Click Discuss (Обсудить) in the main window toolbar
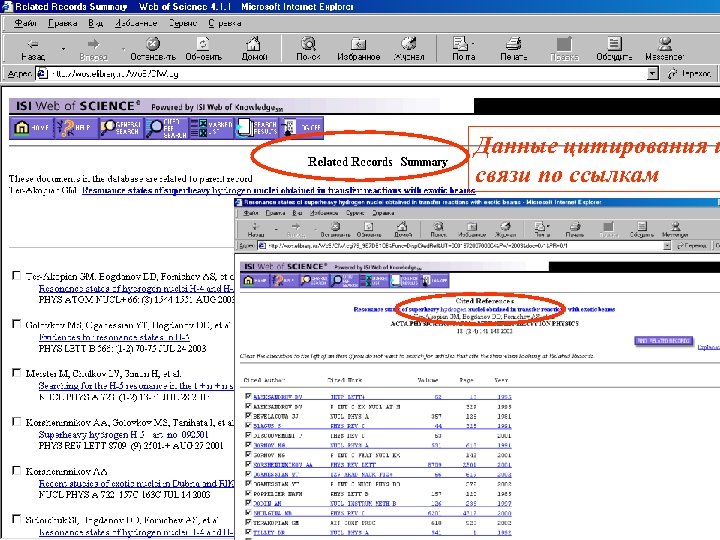The height and width of the screenshot is (540, 720). pos(614,49)
